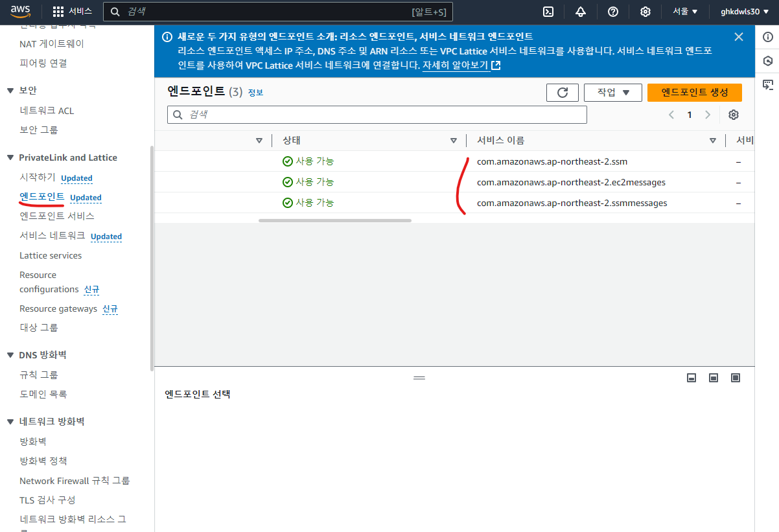Viewport: 779px width, 532px height.
Task: Open NAT 게이트웨이 in sidebar
Action: coord(52,44)
